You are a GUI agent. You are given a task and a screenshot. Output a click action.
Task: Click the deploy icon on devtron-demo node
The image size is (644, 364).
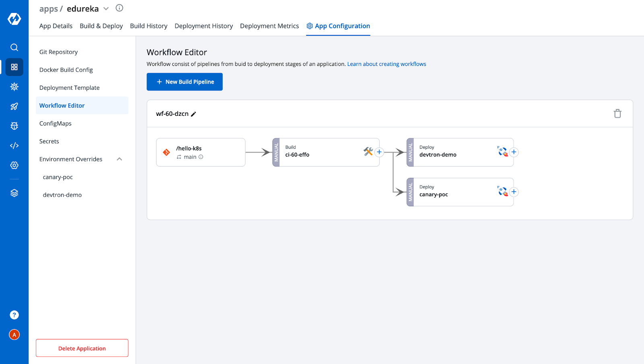[502, 151]
